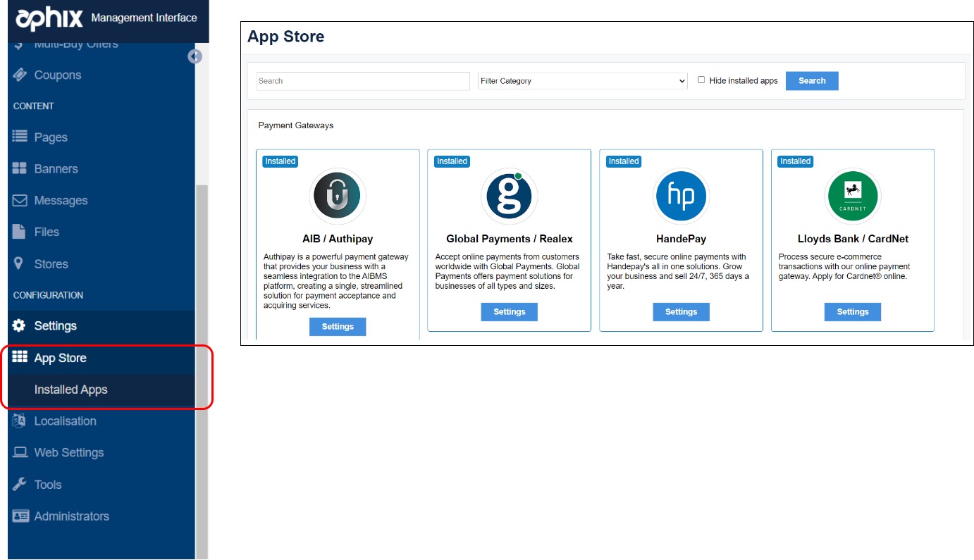
Task: Open the Filter Category dropdown
Action: [x=582, y=81]
